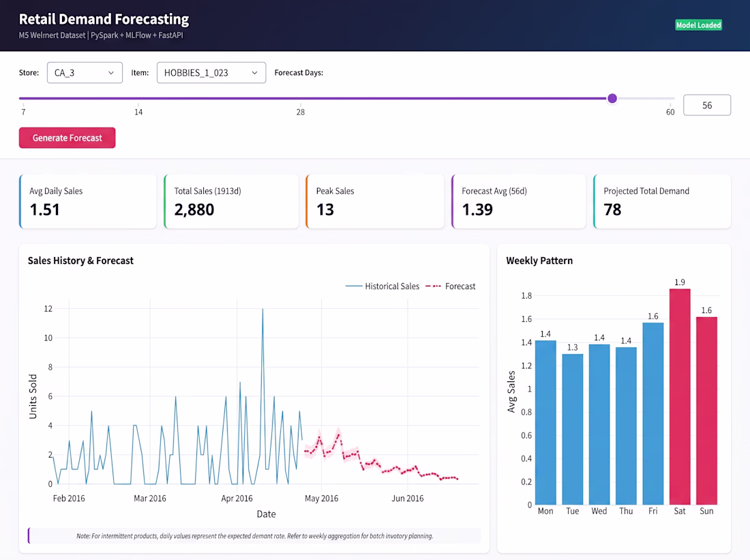This screenshot has width=750, height=560.
Task: Open the Item dropdown showing HOBBIES_1_023
Action: (x=211, y=73)
